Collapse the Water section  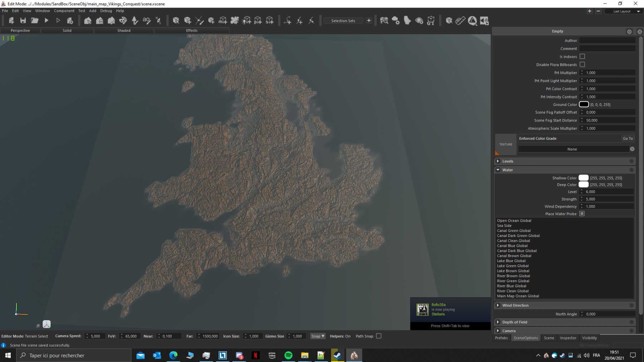pyautogui.click(x=498, y=170)
